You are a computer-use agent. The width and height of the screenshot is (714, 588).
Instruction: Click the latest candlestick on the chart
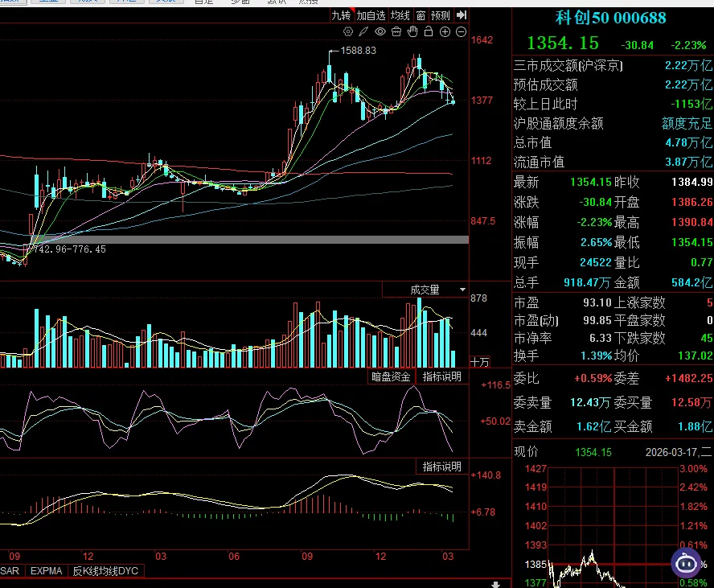[453, 101]
